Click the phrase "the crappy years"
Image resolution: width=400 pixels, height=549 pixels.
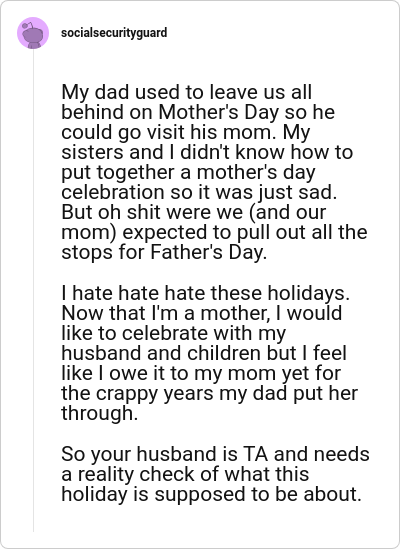coord(137,394)
